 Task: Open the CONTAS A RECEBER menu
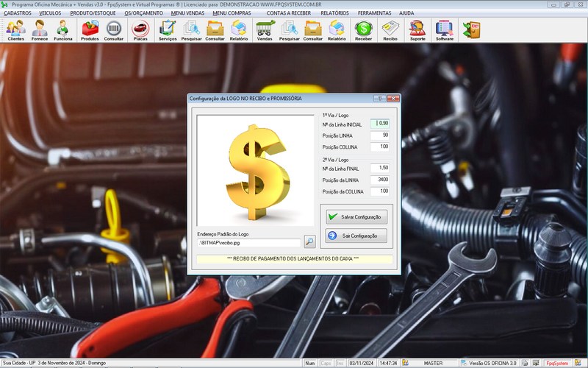tap(288, 13)
